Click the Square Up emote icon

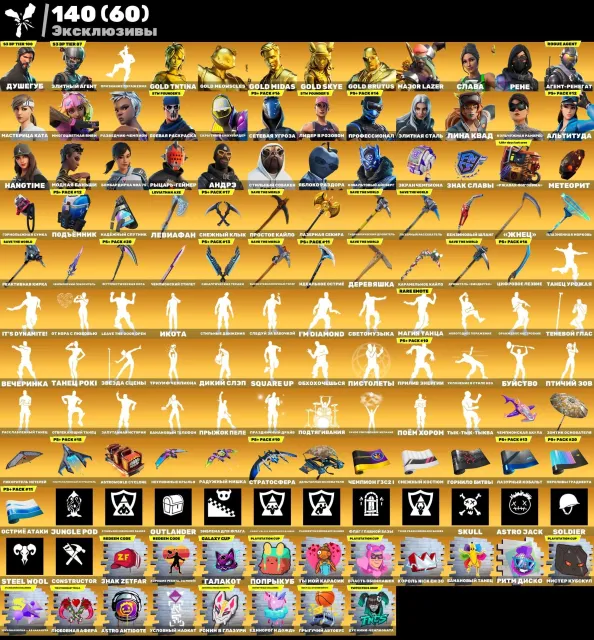[x=272, y=363]
